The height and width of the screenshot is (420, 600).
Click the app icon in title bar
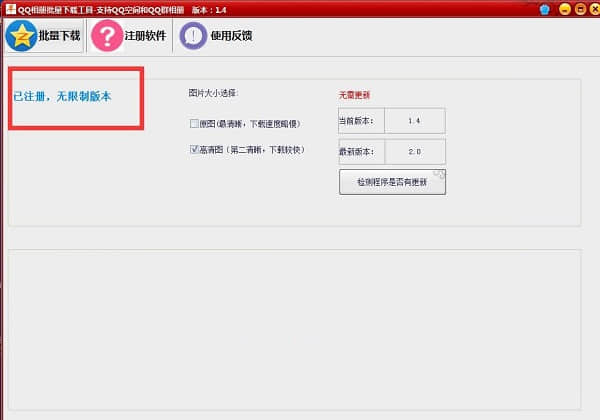point(11,9)
